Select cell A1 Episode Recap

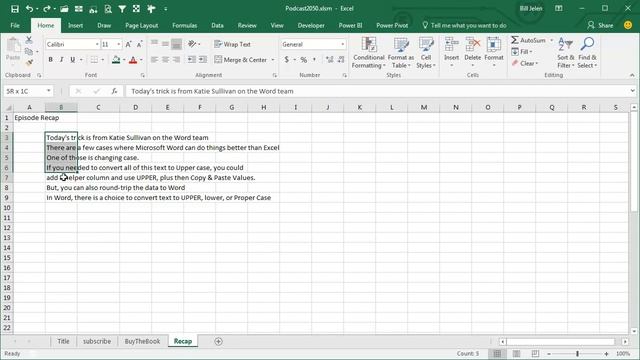29,118
